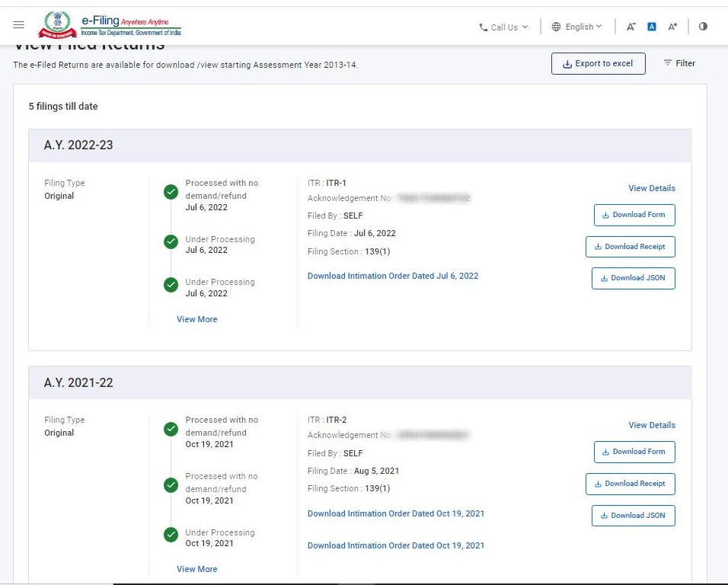Download Form for A.Y. 2022-23
Screen dimensions: 728x585
point(634,215)
